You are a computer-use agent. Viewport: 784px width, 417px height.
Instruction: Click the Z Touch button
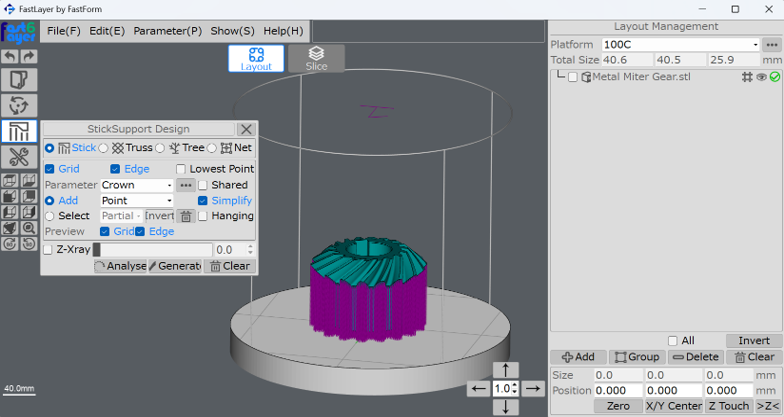coord(728,406)
